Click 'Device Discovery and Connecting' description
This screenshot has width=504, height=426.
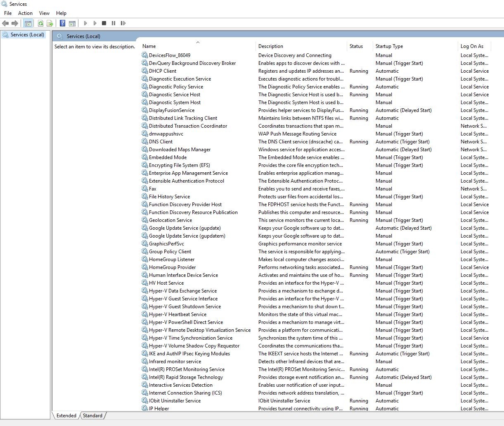point(295,55)
